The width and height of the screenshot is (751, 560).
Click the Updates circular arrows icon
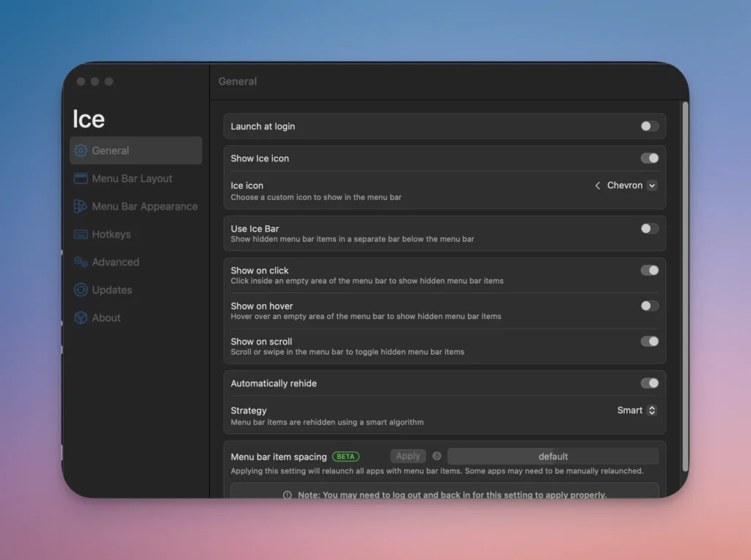81,290
